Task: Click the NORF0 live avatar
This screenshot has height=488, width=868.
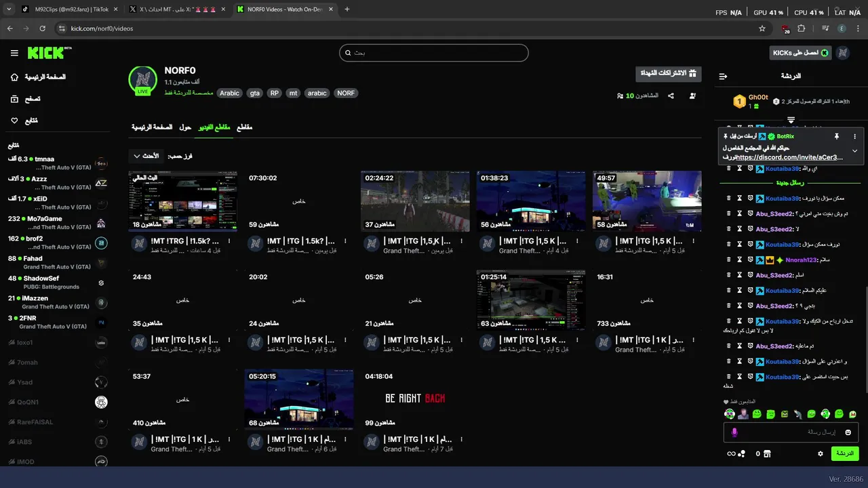Action: point(143,80)
